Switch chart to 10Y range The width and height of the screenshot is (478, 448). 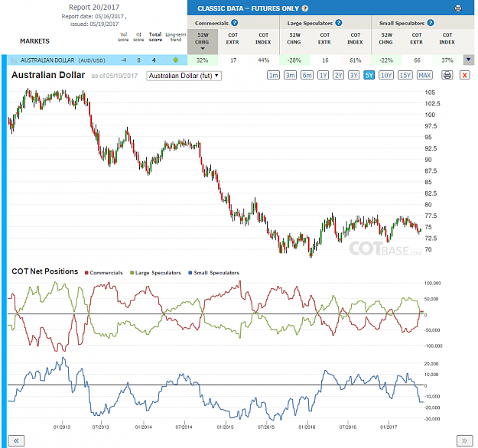(386, 75)
